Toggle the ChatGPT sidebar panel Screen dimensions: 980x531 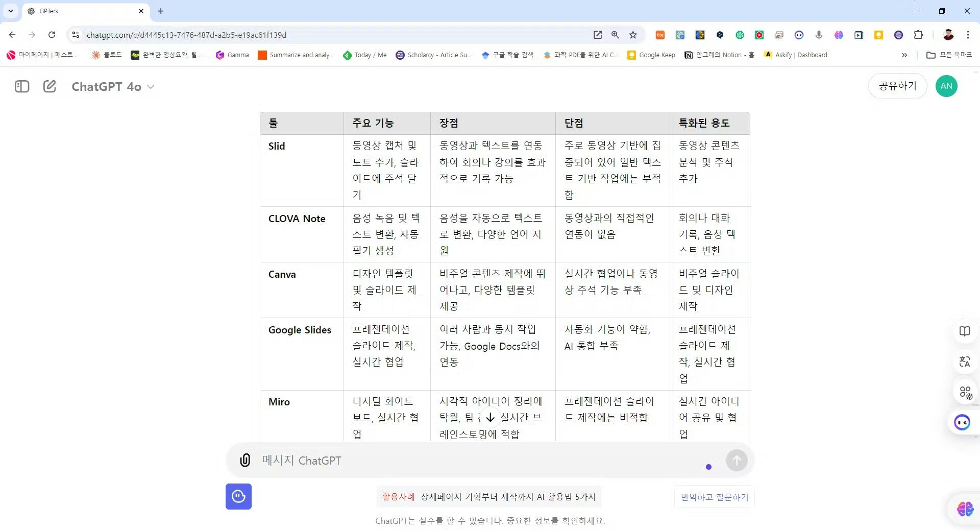click(22, 86)
